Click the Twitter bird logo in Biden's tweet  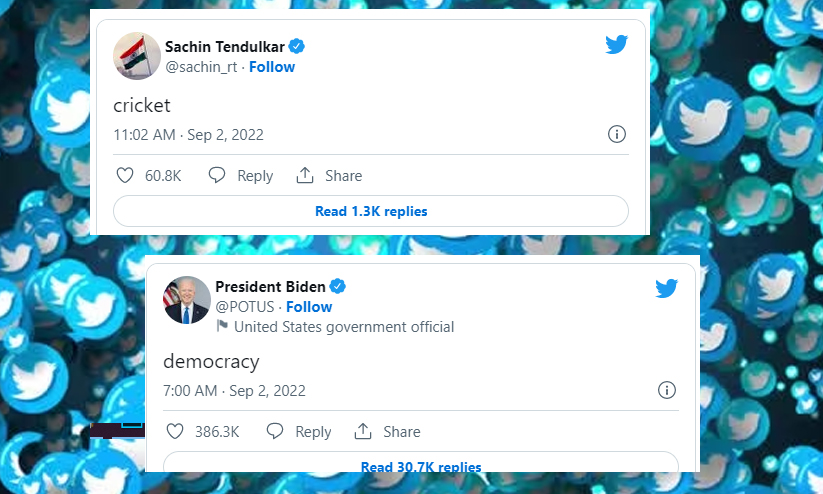click(667, 289)
